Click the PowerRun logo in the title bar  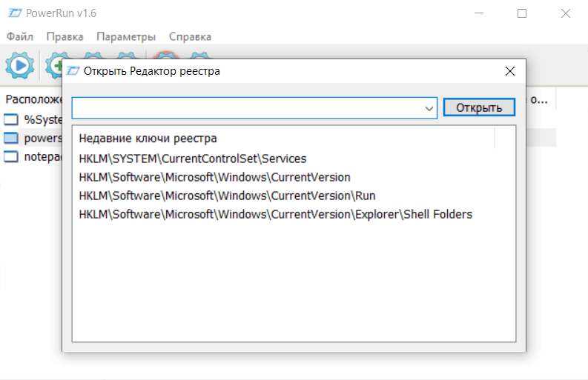tap(13, 14)
